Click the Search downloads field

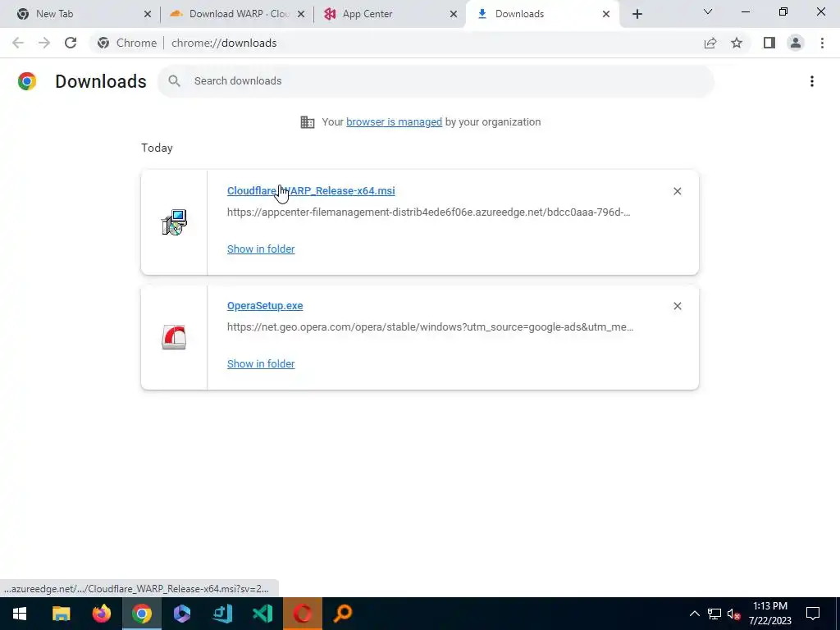(436, 81)
